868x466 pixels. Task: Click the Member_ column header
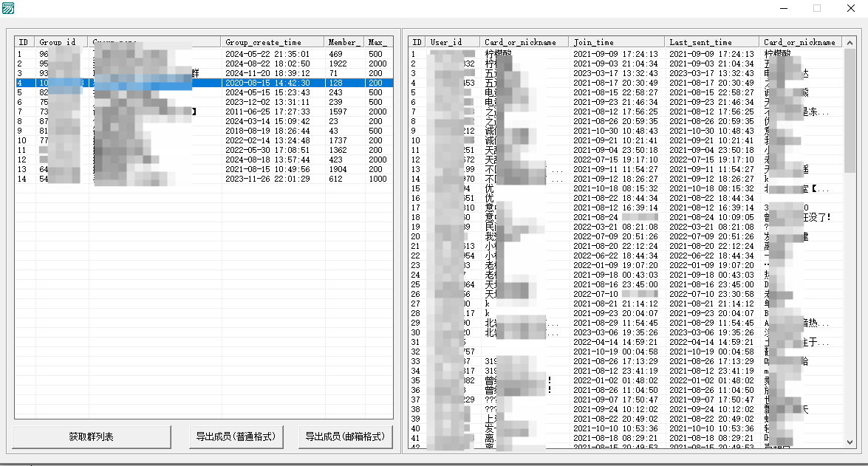coord(344,43)
